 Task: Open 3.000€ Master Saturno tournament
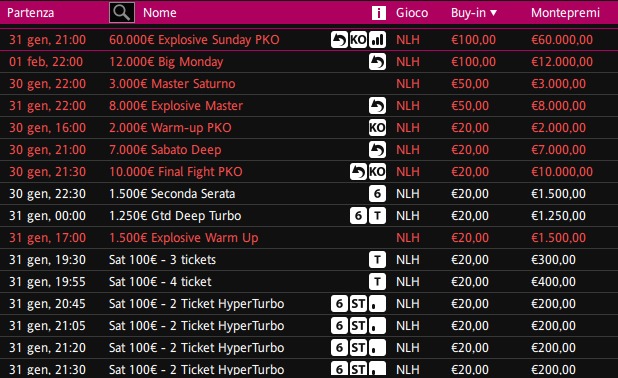(172, 84)
